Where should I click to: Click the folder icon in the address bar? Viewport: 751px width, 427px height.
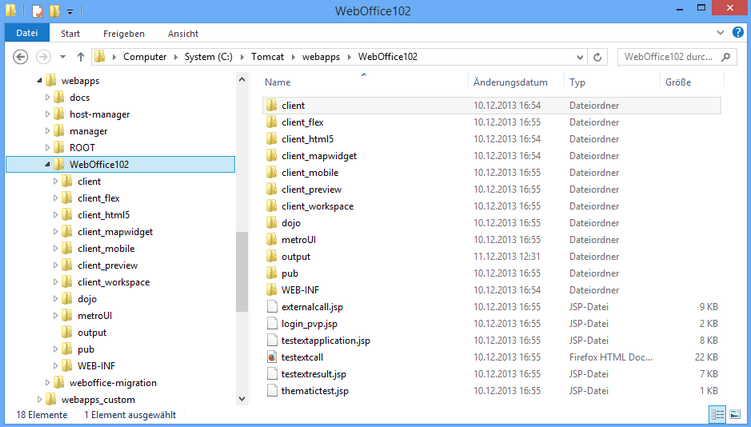coord(100,57)
